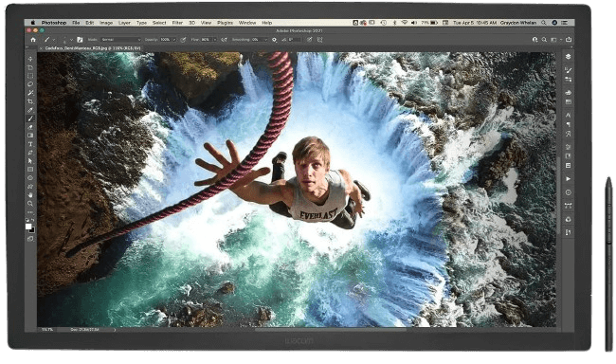Select the Rectangular Marquee tool
Viewport: 616px width, 364px height.
click(x=30, y=76)
